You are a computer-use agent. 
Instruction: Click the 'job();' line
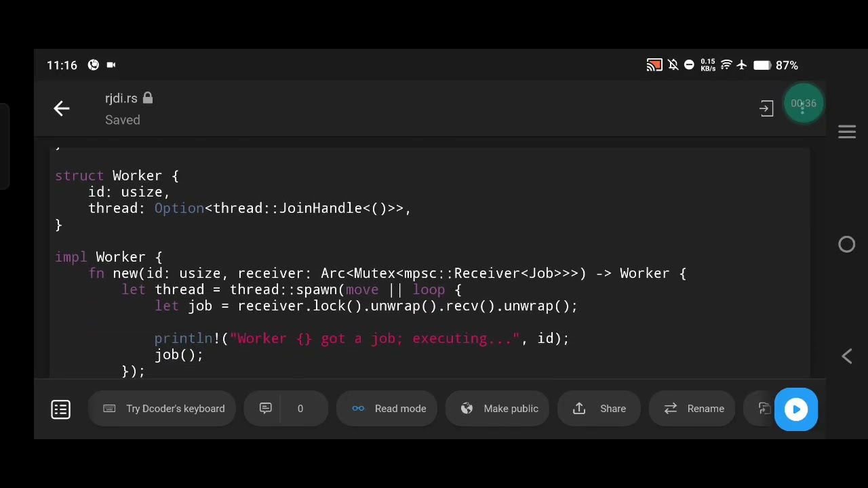(x=179, y=354)
